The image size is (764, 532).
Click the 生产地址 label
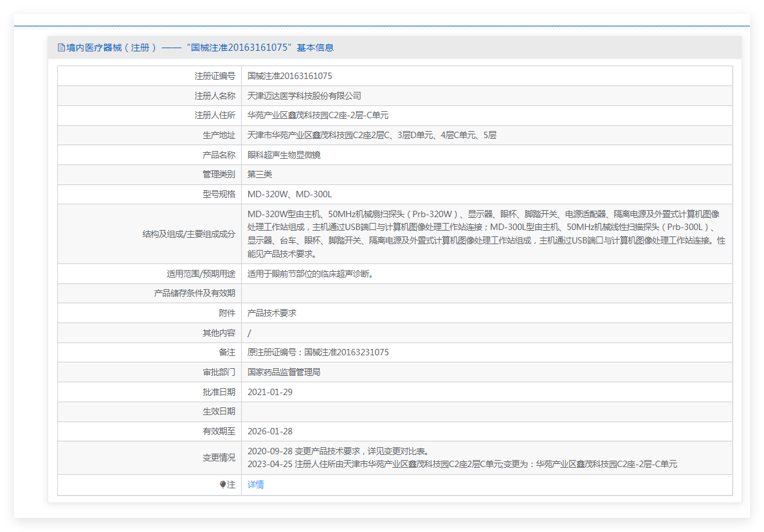(x=219, y=136)
